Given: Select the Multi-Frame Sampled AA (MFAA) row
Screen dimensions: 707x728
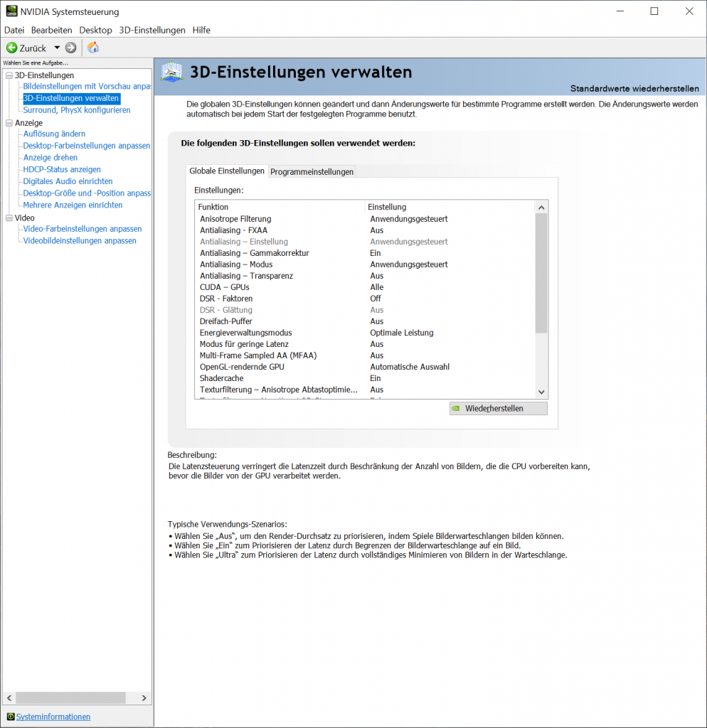Looking at the screenshot, I should tap(365, 355).
